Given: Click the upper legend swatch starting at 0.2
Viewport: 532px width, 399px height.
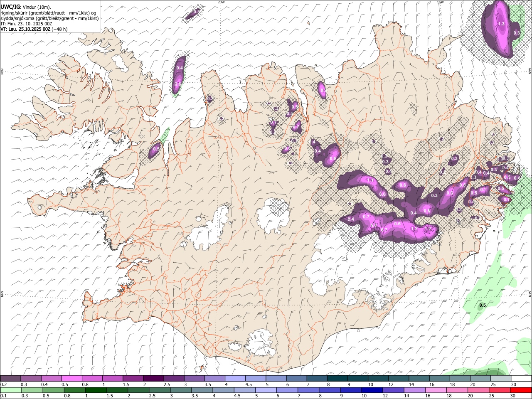Looking at the screenshot, I should coord(10,379).
